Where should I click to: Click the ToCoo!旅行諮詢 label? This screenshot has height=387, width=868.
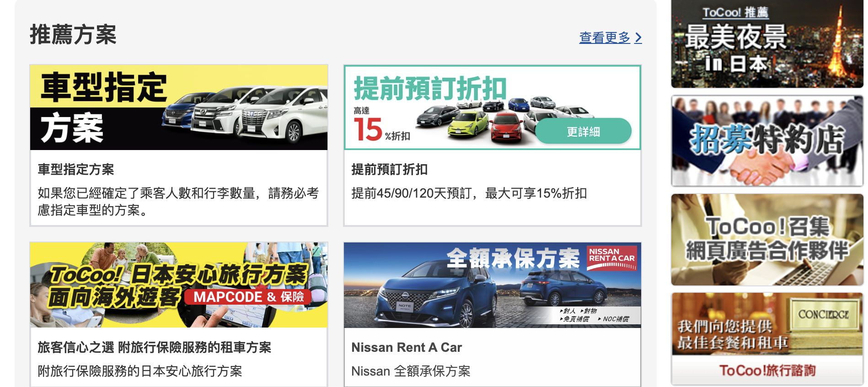pos(767,370)
